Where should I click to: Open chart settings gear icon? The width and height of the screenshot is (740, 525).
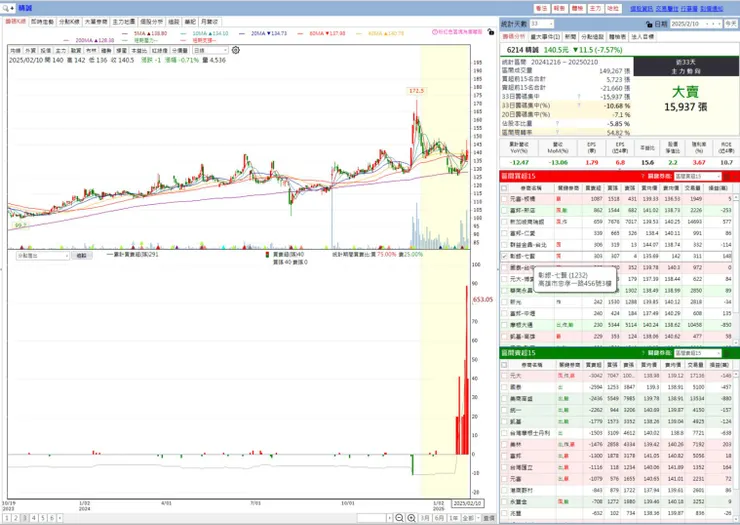235,50
